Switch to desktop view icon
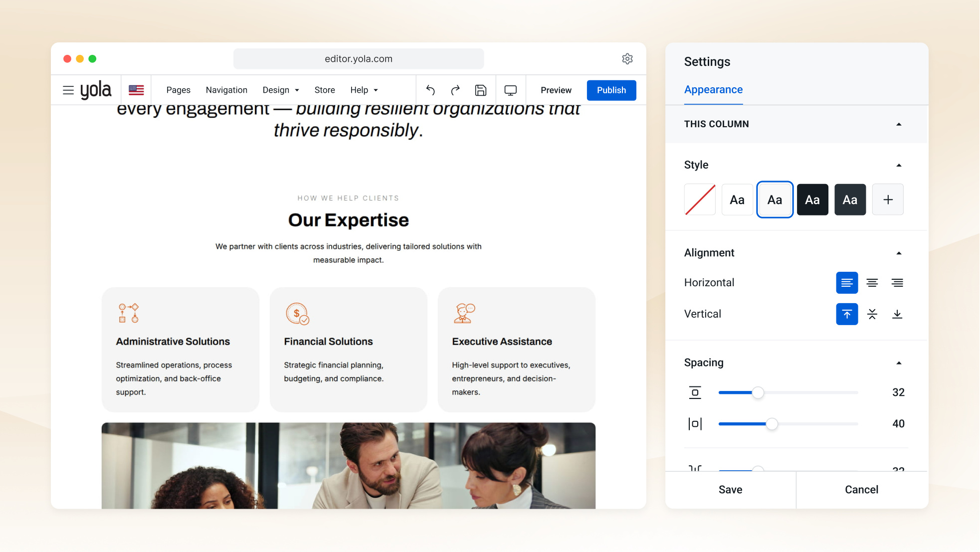 tap(511, 90)
